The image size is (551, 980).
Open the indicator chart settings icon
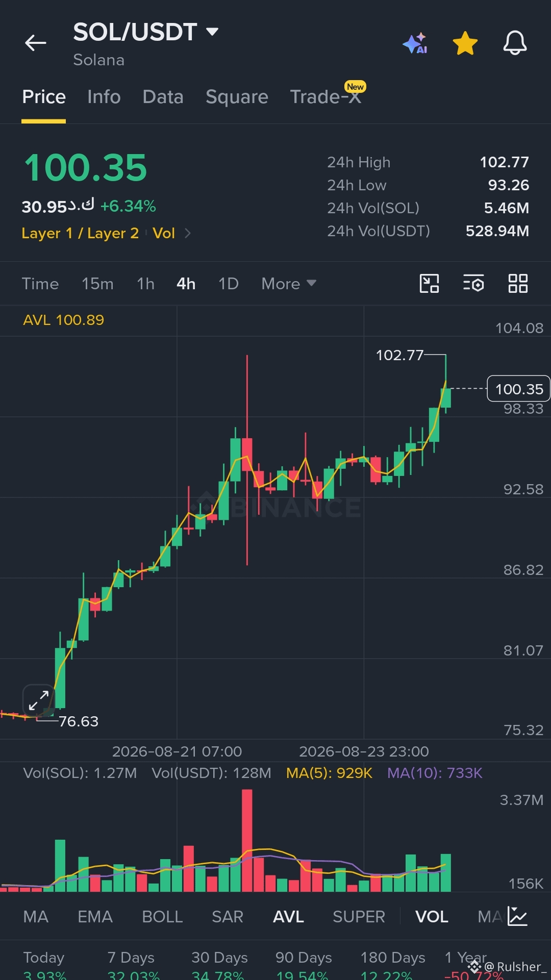tap(517, 916)
